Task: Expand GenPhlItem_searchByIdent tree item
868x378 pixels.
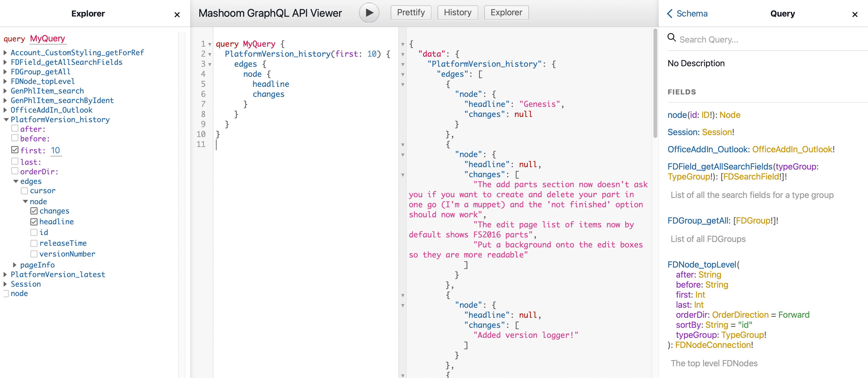Action: pos(6,100)
